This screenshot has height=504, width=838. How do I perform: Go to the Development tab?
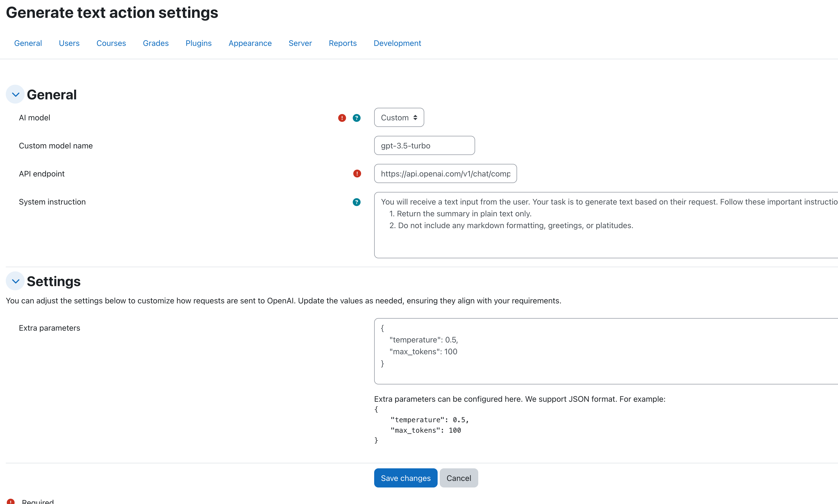pyautogui.click(x=397, y=43)
